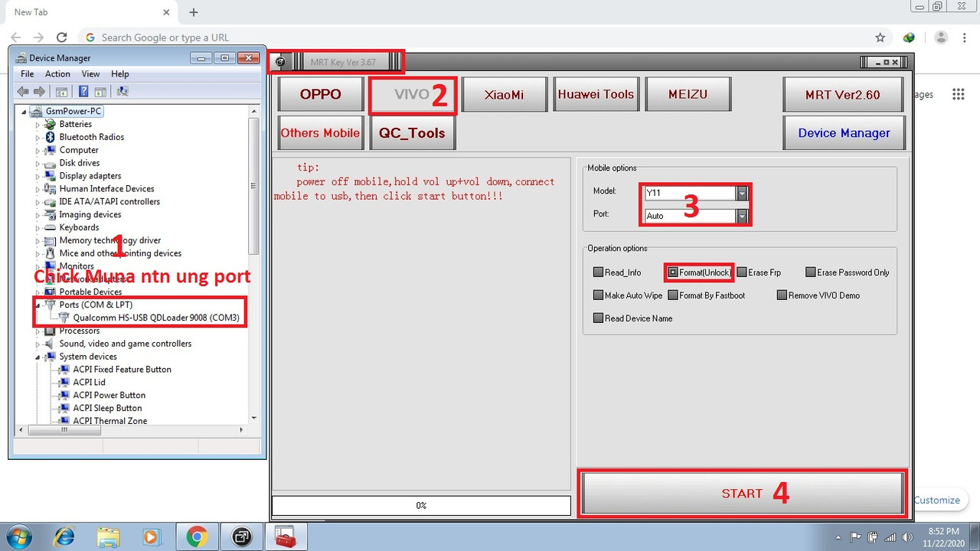Expand the Computer tree node
Screen dimensions: 980x551
[x=38, y=151]
